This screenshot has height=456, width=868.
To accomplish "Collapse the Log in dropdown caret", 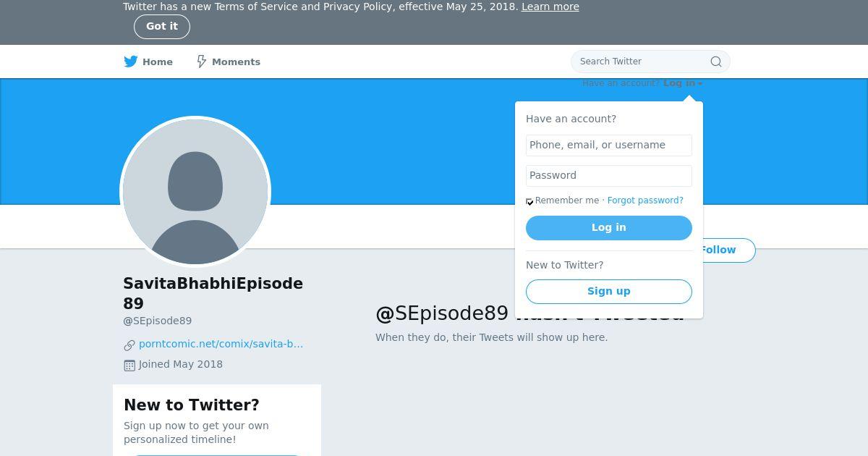I will 700,84.
